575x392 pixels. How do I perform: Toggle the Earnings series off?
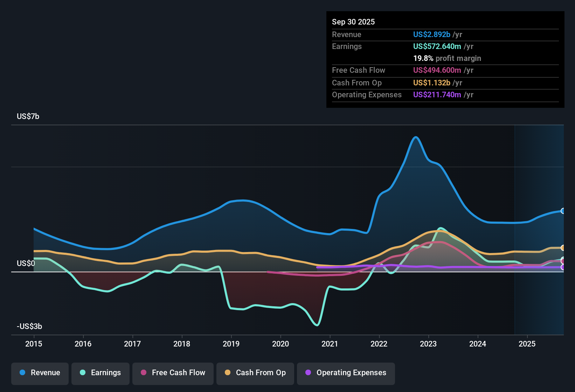click(101, 373)
